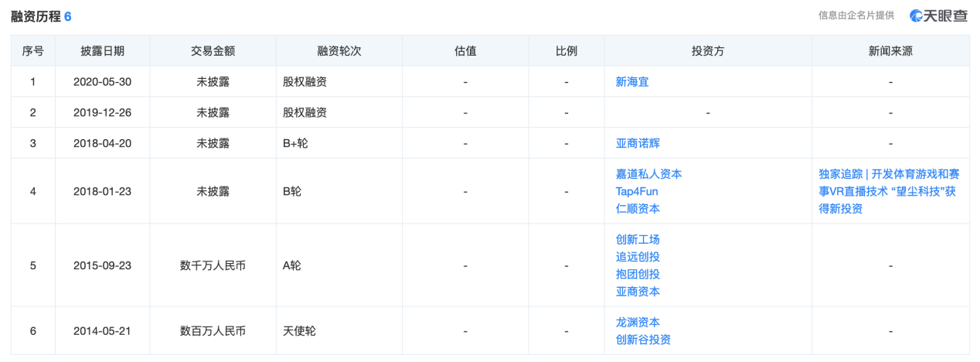Open the Tap4Fun investor page

pyautogui.click(x=637, y=191)
